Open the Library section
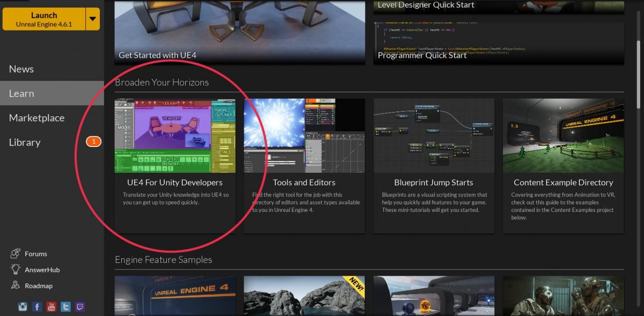 pyautogui.click(x=25, y=142)
